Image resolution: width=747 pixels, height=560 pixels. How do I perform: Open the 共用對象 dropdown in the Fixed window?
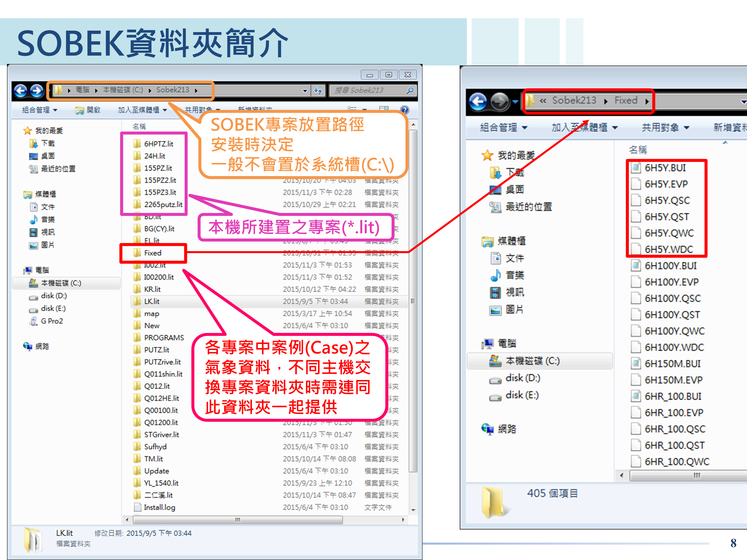pos(666,128)
